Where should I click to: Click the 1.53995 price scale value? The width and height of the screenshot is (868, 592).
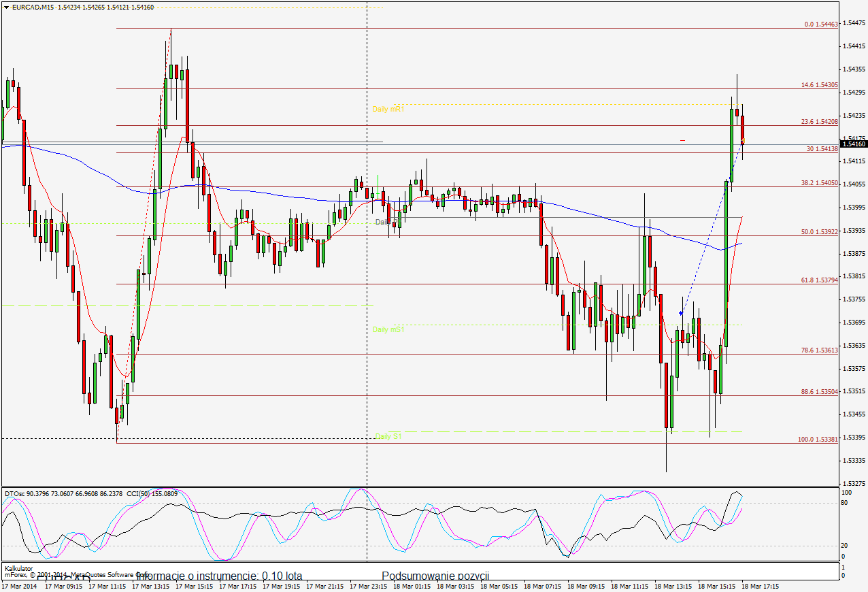click(854, 207)
